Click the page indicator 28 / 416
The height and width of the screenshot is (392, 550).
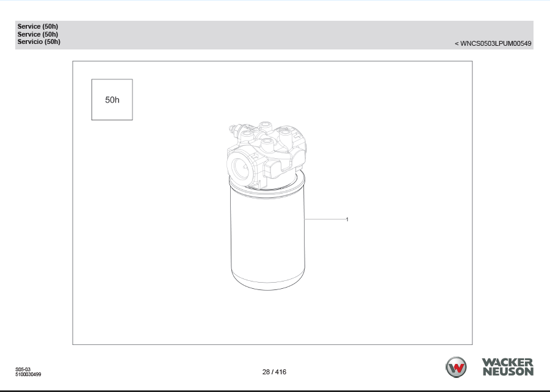coord(274,372)
